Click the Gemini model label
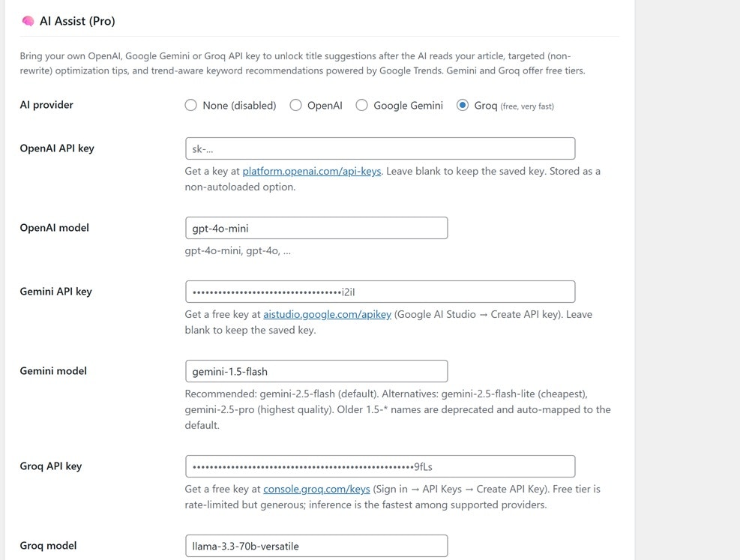 pos(53,371)
